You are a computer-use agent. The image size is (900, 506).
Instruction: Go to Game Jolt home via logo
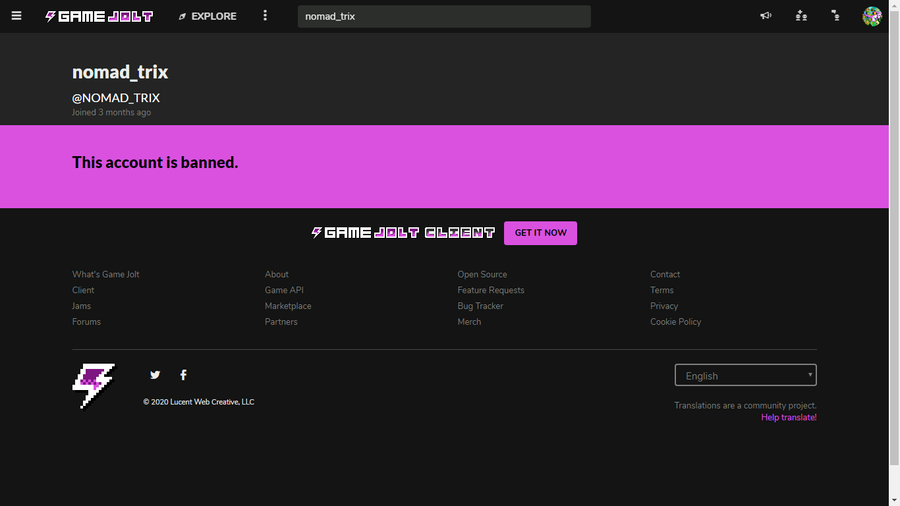coord(99,16)
